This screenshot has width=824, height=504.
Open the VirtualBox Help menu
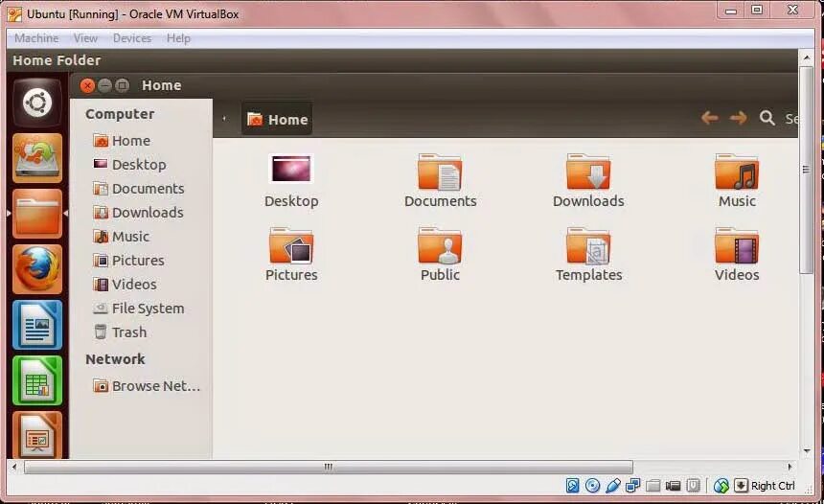(x=178, y=38)
